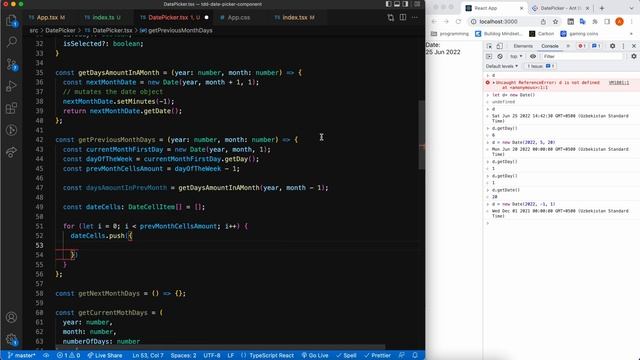The height and width of the screenshot is (360, 640).
Task: Split the editor to the right
Action: 403,18
